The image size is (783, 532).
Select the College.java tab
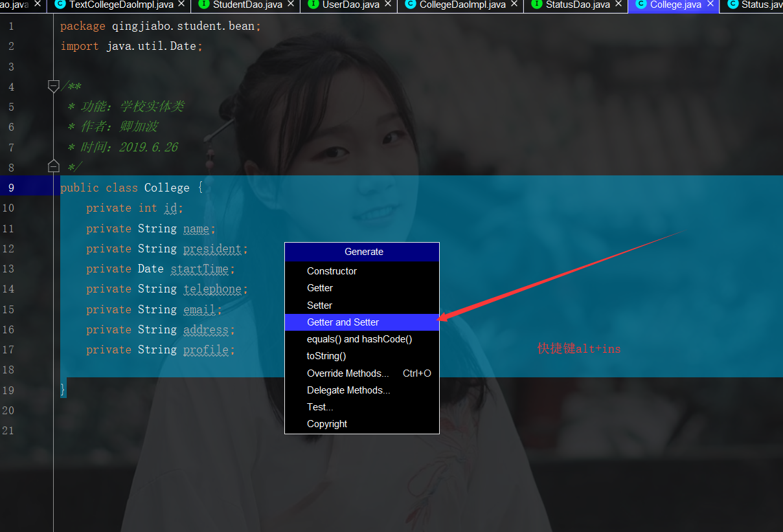pos(675,5)
